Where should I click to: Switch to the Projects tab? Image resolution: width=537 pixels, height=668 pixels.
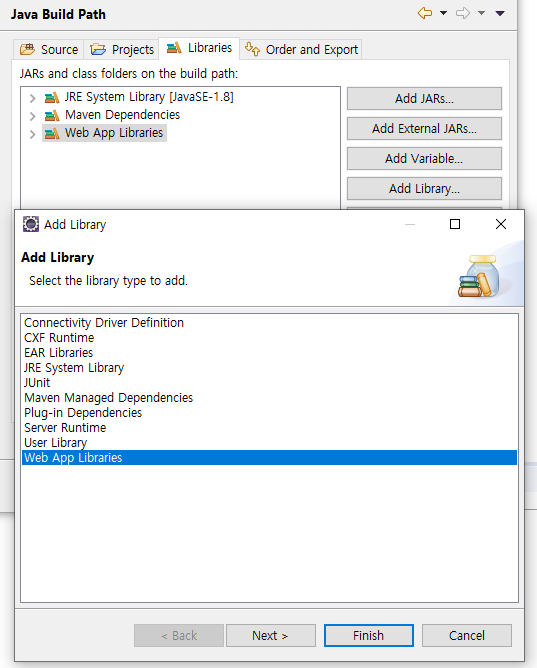click(x=121, y=49)
